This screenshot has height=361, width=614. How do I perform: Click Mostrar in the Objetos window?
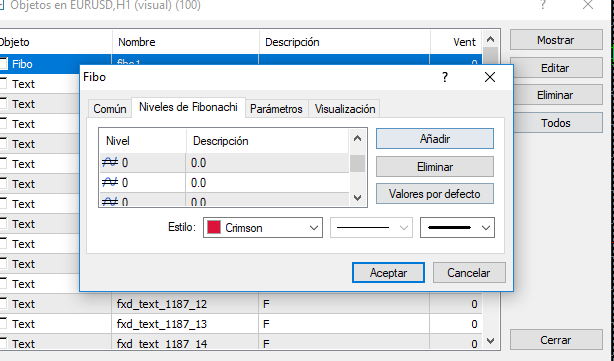(556, 40)
